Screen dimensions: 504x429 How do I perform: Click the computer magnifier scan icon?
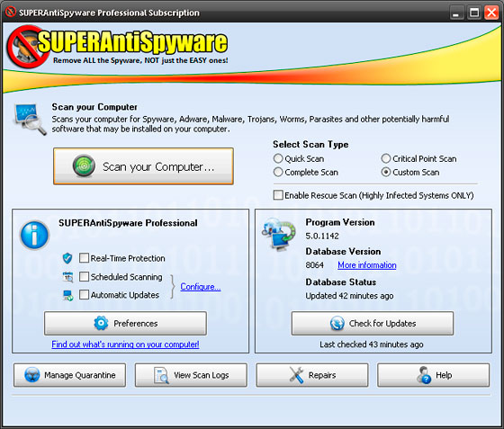30,119
